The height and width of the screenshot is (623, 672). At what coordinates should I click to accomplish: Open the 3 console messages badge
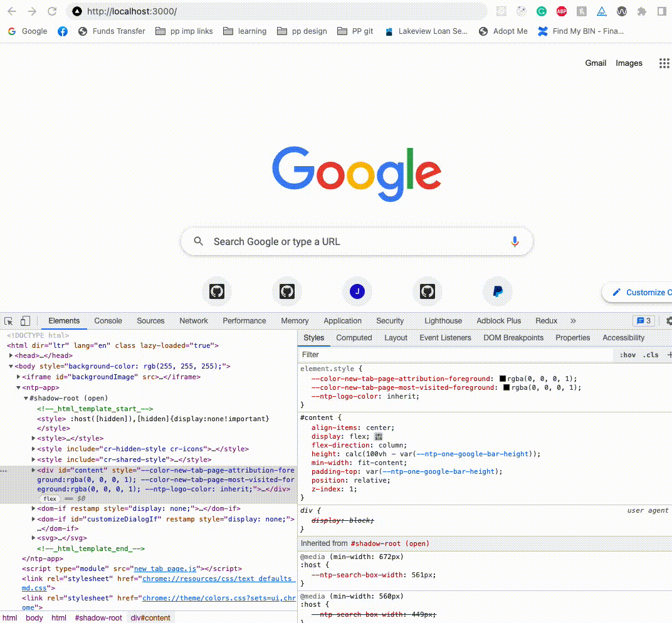pos(644,321)
